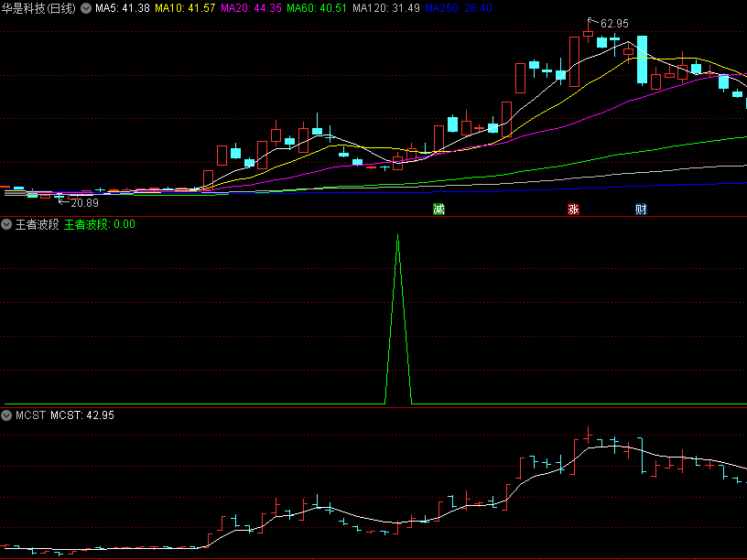Click the 20.89 low price marker
Screen dimensions: 747x560
[x=85, y=203]
